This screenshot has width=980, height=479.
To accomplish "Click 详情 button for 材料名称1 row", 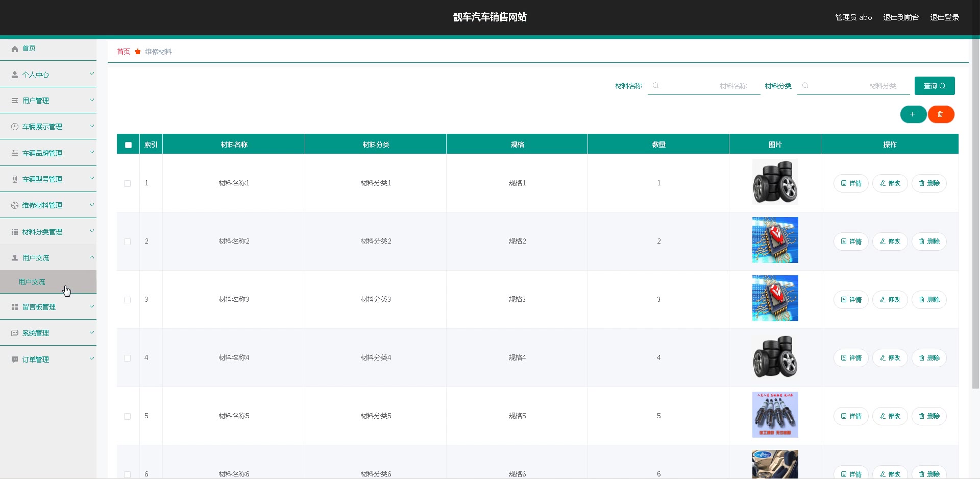I will pyautogui.click(x=851, y=183).
